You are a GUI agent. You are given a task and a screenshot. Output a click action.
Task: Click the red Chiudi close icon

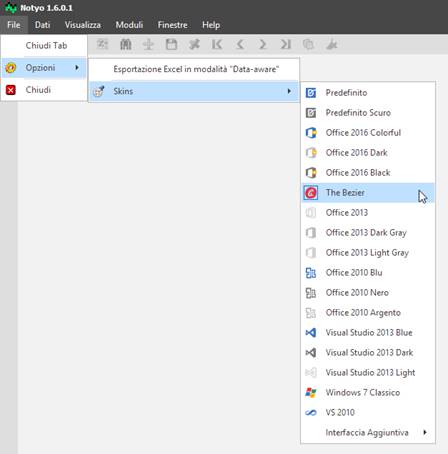(11, 90)
